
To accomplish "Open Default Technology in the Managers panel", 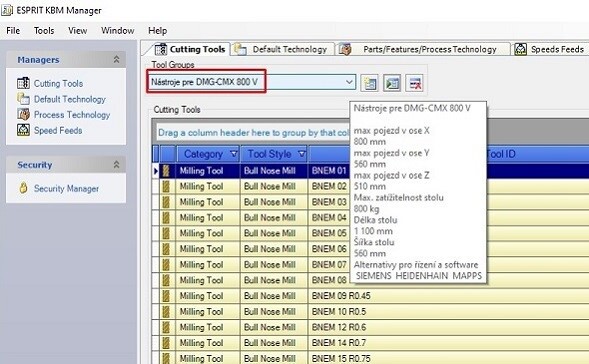I will (x=70, y=99).
